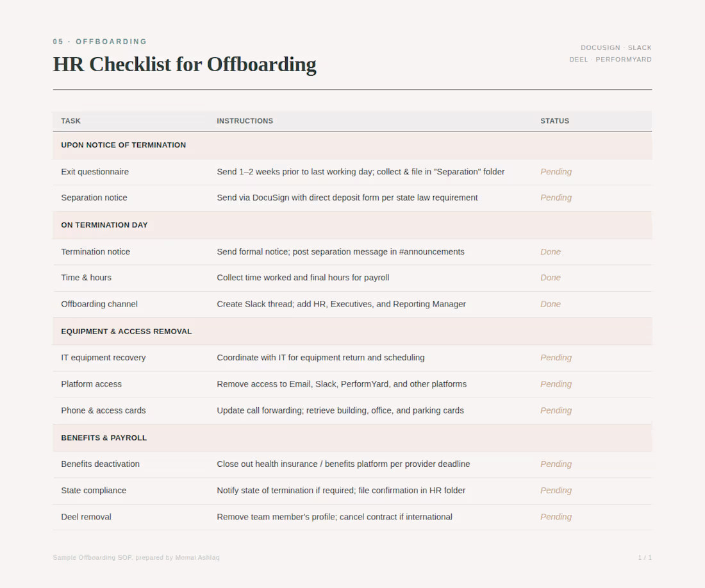Click the 'INSTRUCTIONS' column header
Viewport: 705px width, 588px height.
tap(245, 121)
